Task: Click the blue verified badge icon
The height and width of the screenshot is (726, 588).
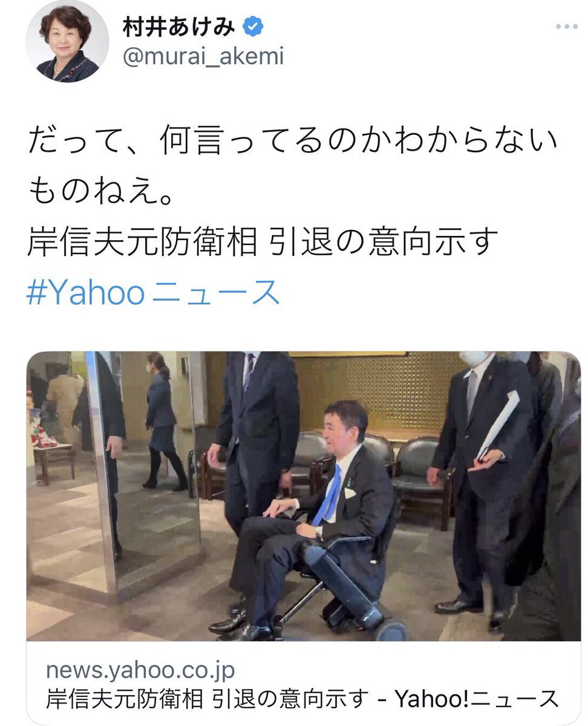Action: [252, 28]
